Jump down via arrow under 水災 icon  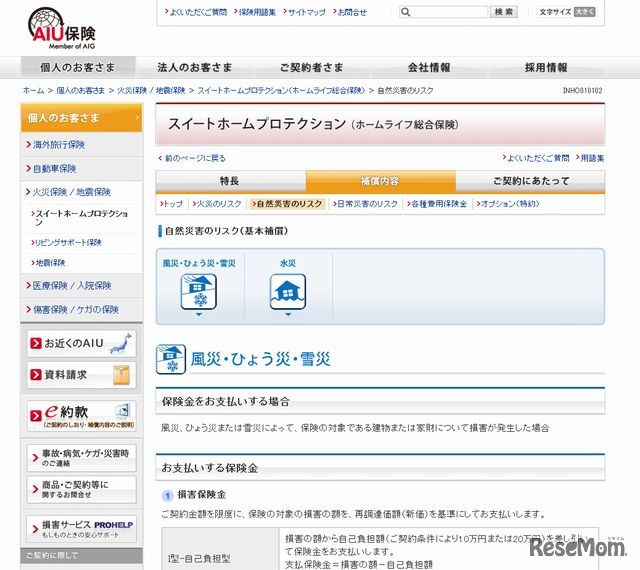click(x=288, y=314)
